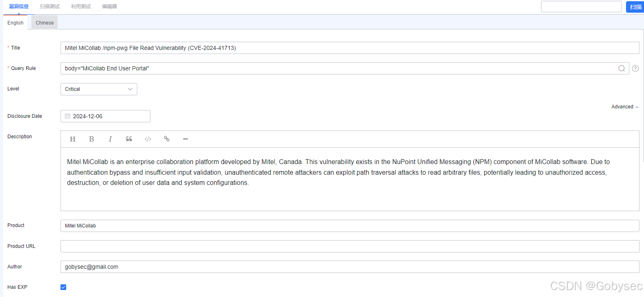Open the calendar icon in Disclosure Date
The image size is (644, 297).
[68, 116]
